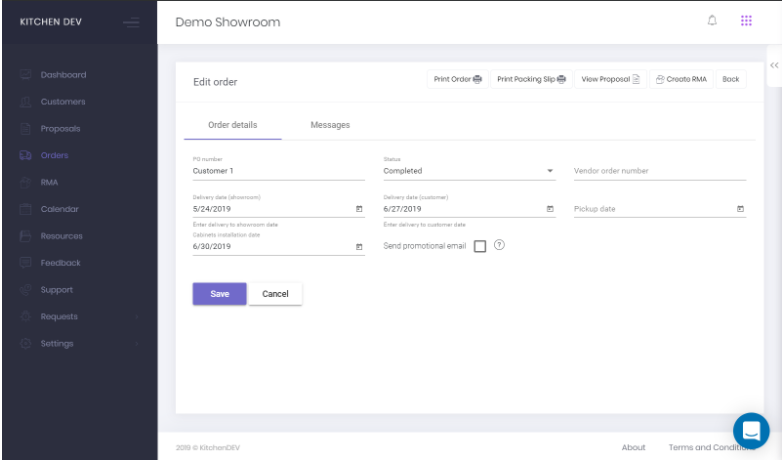Screen dimensions: 783x465
Task: Save the order changes
Action: [x=220, y=294]
